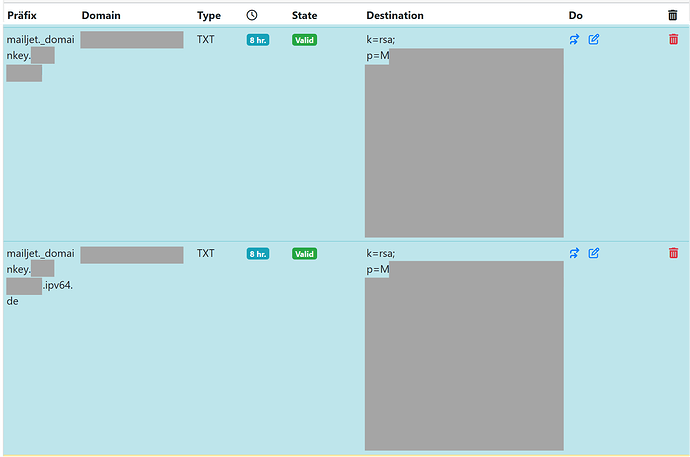Click the Valid badge in the ipv64.de row
This screenshot has height=457, width=690.
click(x=304, y=254)
